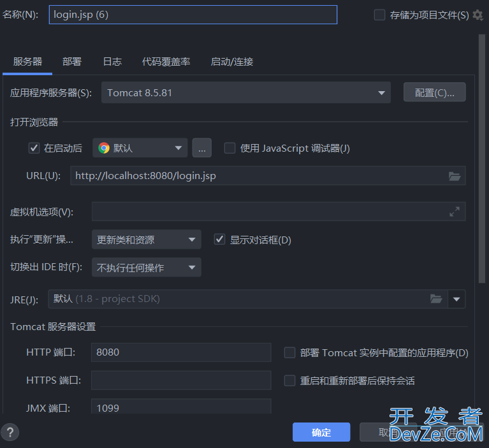Switch to the 日志 tab
The image size is (489, 448).
[x=112, y=61]
